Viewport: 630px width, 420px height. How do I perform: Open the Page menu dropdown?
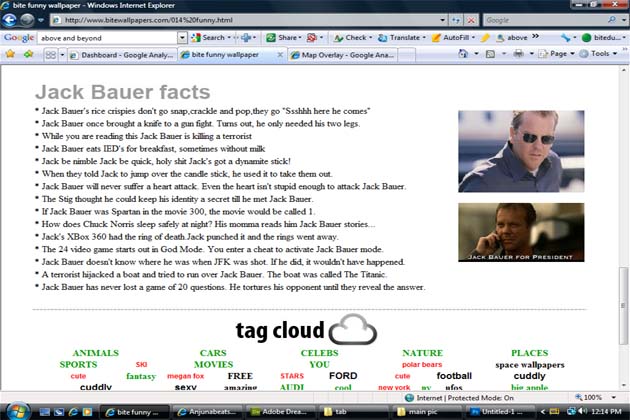(x=562, y=54)
